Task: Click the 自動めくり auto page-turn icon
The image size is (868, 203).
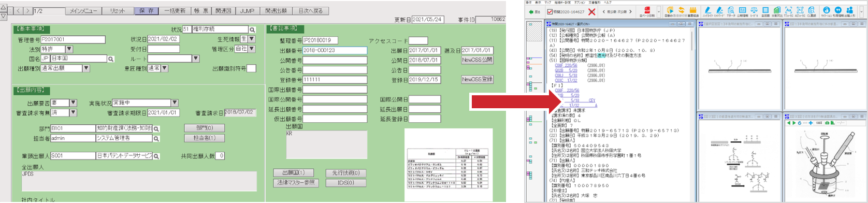Action: tap(670, 11)
